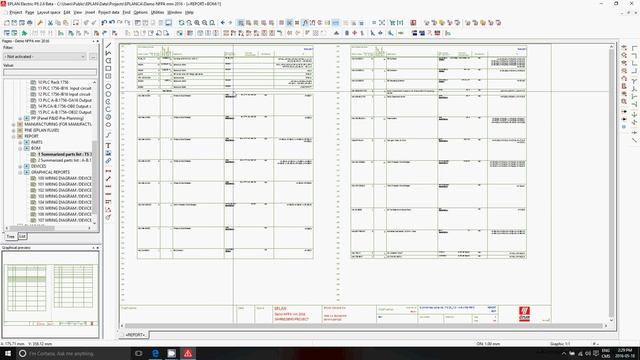
Task: Expand the PP Panel P&ID Pre-Planning node
Action: click(20, 118)
